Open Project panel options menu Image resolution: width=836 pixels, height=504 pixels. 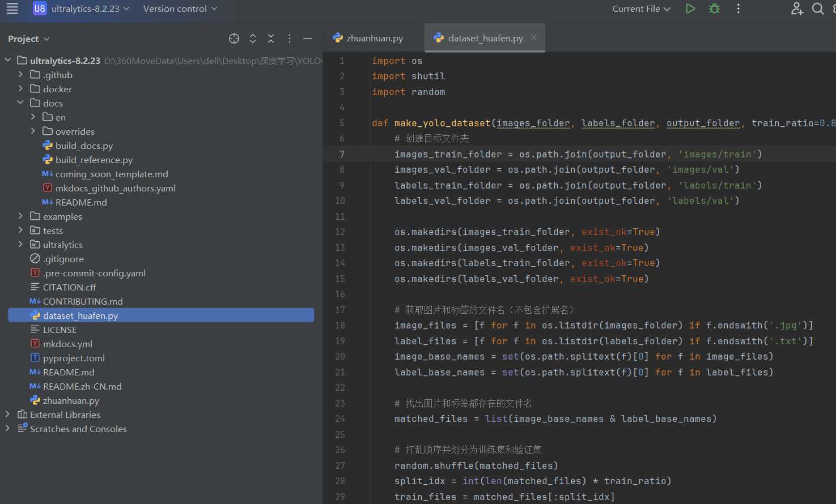290,39
